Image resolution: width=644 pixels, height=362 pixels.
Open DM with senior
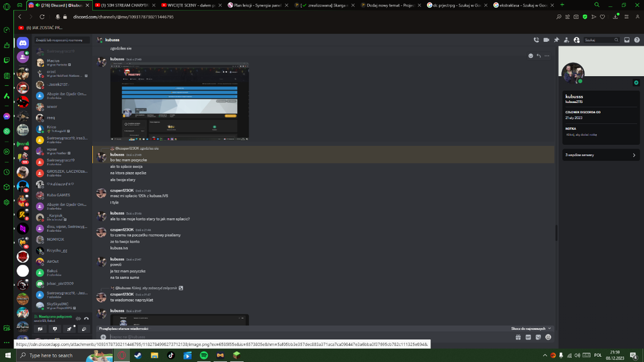(62, 106)
